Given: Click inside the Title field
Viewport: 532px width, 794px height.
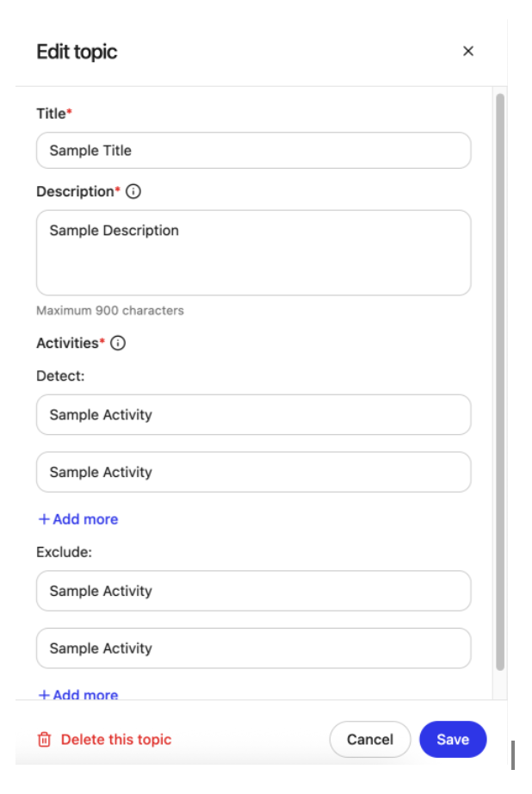Looking at the screenshot, I should (253, 150).
